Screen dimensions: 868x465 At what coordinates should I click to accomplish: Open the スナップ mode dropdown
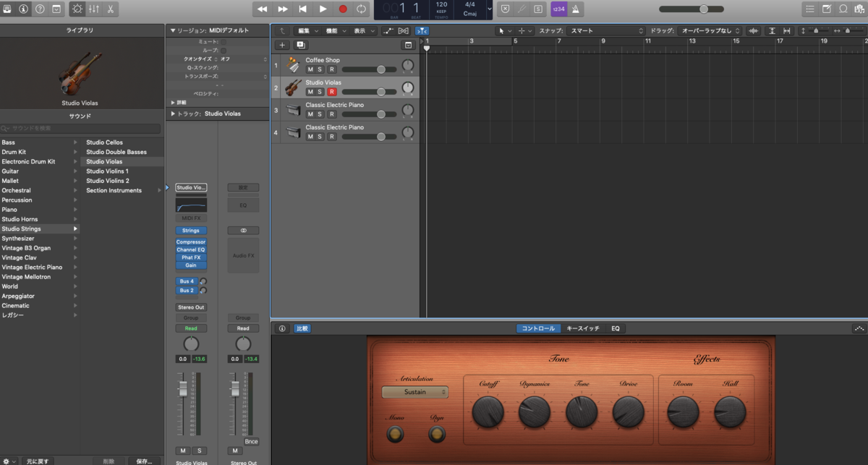point(606,31)
